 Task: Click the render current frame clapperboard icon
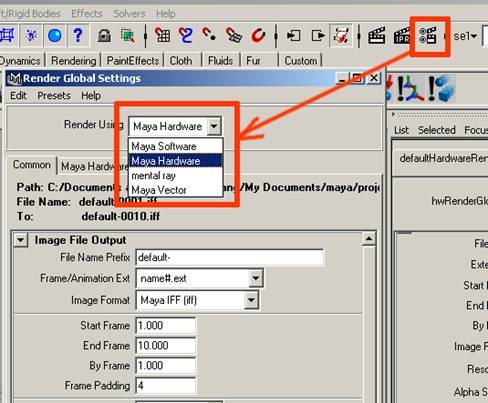point(377,36)
